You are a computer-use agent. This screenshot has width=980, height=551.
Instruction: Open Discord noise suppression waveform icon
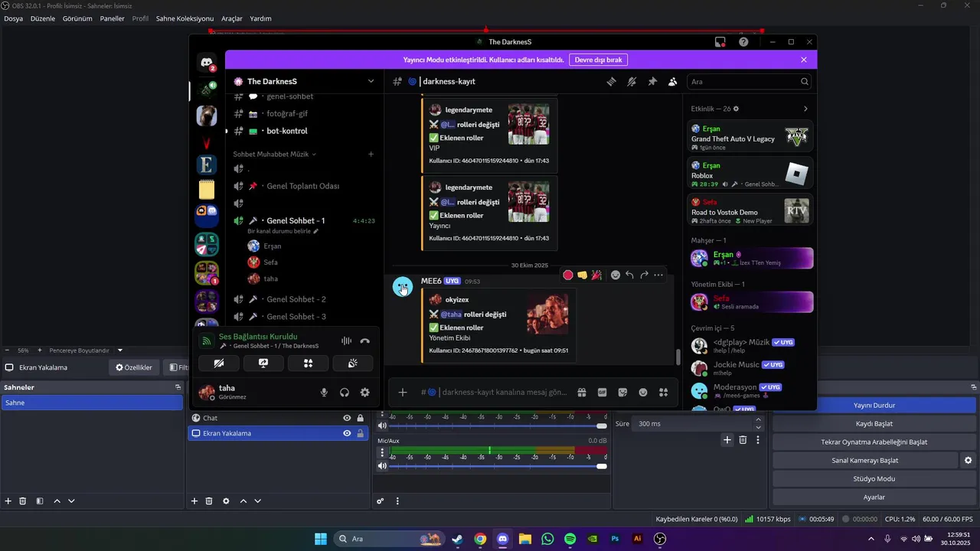pos(346,341)
